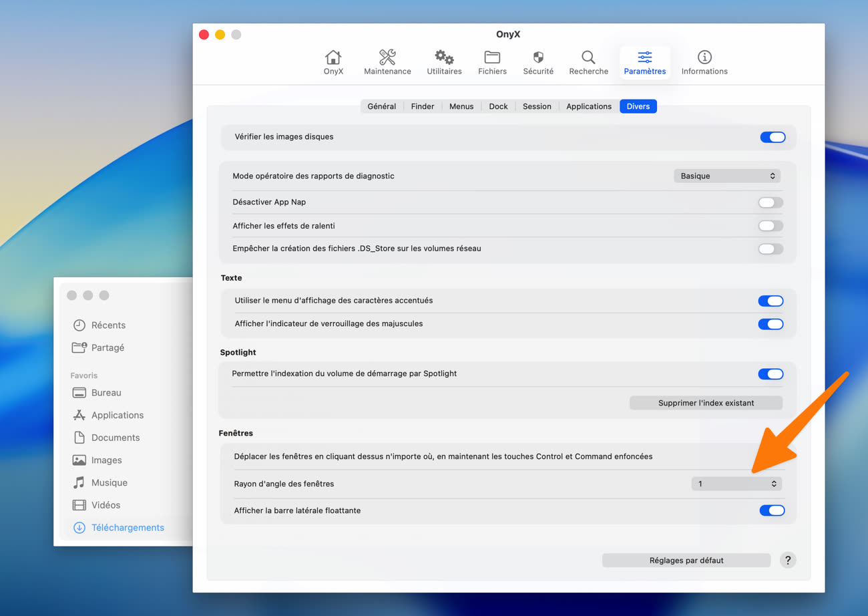The width and height of the screenshot is (868, 616).
Task: Click the Applications icon in Finder sidebar
Action: [79, 415]
